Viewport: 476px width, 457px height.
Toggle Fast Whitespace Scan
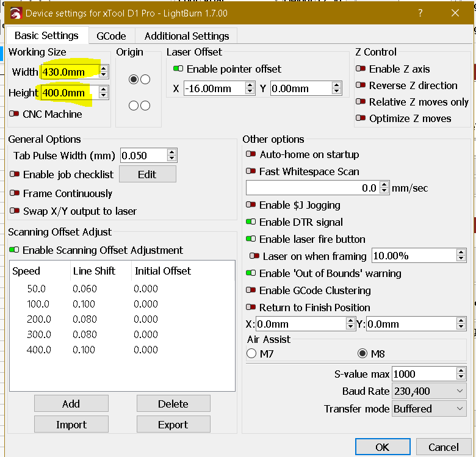click(251, 171)
